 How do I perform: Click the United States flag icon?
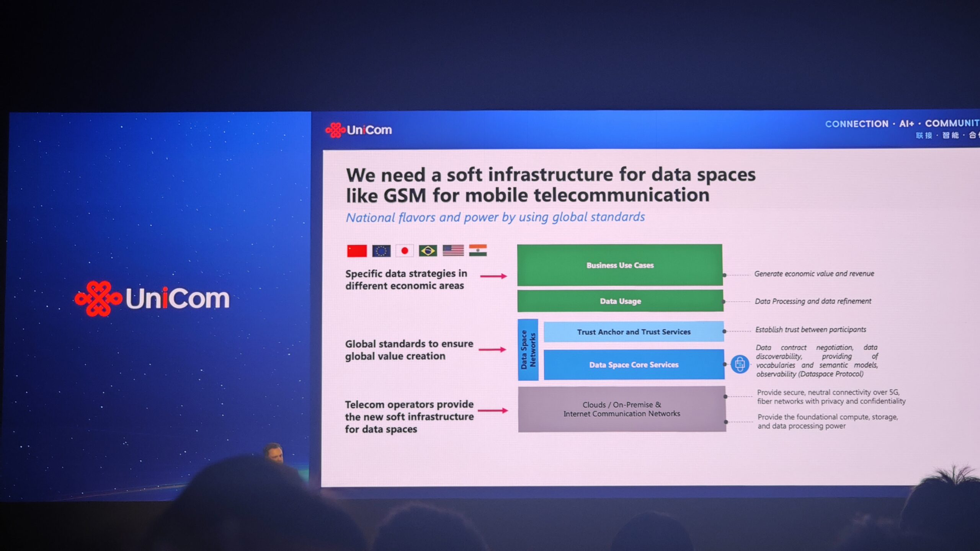click(x=453, y=251)
